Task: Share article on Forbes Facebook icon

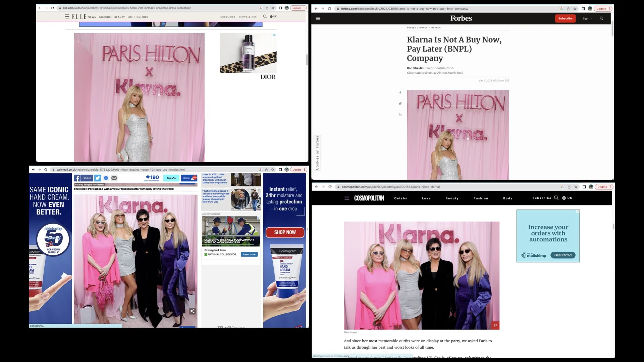Action: tap(400, 93)
